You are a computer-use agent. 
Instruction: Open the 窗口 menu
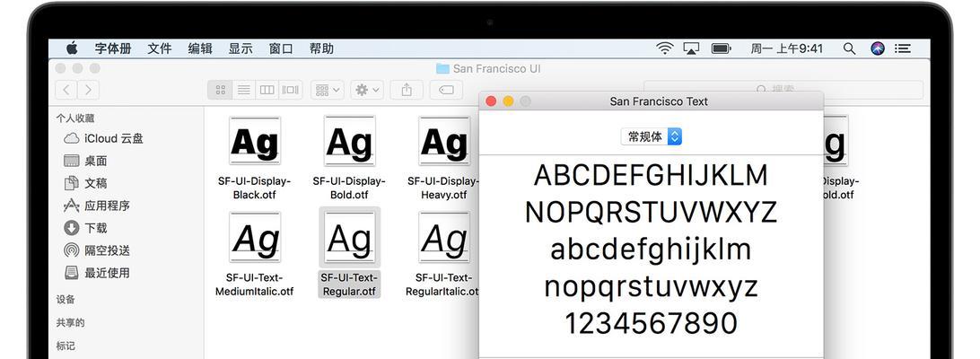(x=281, y=48)
